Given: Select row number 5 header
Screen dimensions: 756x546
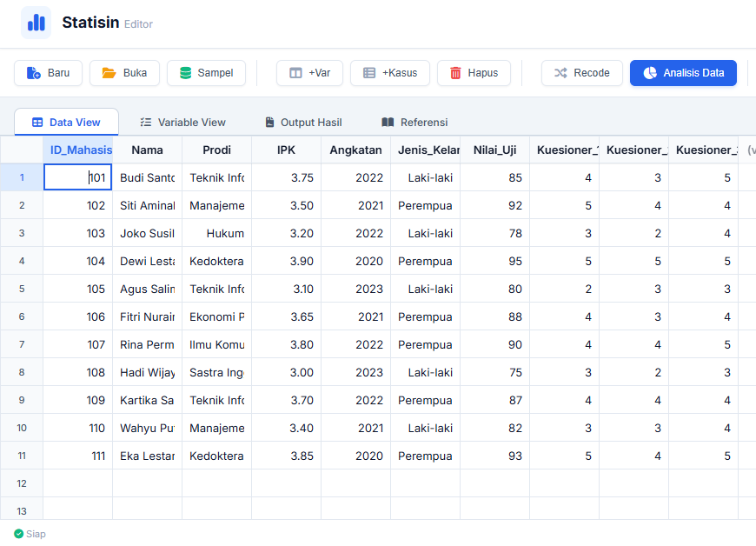Looking at the screenshot, I should tap(22, 289).
